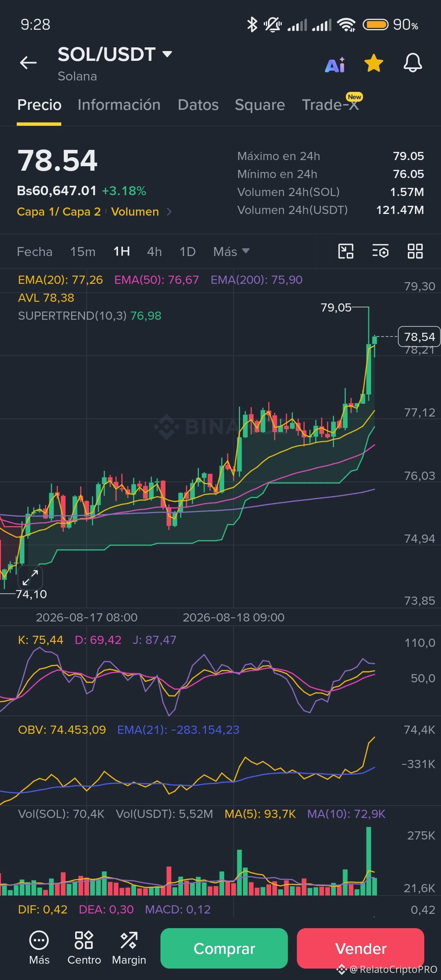Select the 4h timeframe
Image resolution: width=441 pixels, height=980 pixels.
click(x=154, y=252)
